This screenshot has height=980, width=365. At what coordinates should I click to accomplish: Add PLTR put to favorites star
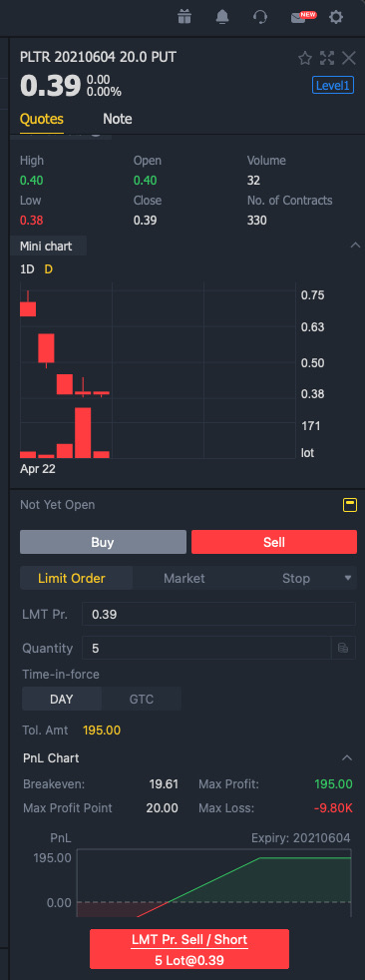305,59
